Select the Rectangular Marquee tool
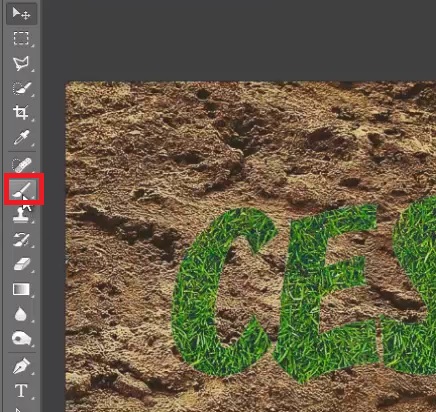This screenshot has width=436, height=412. [x=21, y=38]
